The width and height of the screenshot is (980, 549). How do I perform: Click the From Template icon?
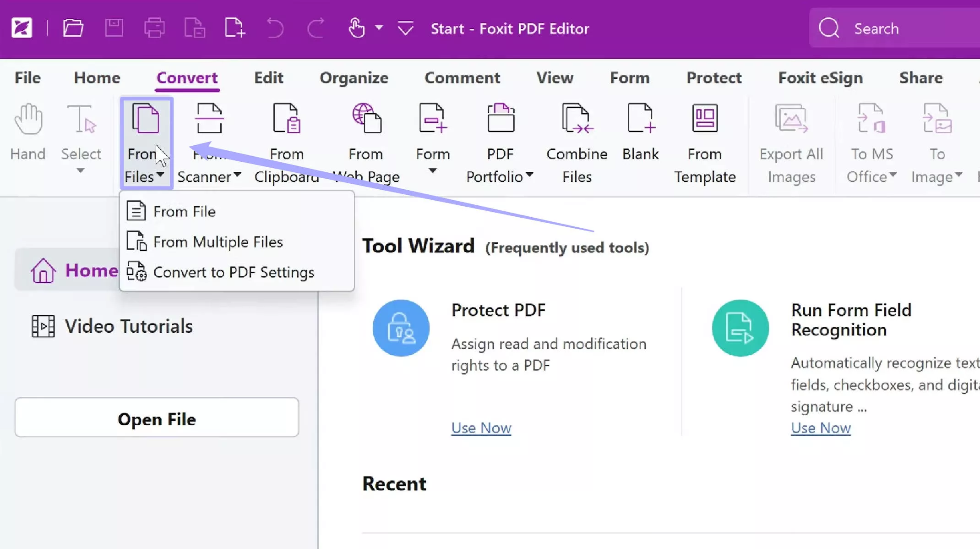[705, 118]
